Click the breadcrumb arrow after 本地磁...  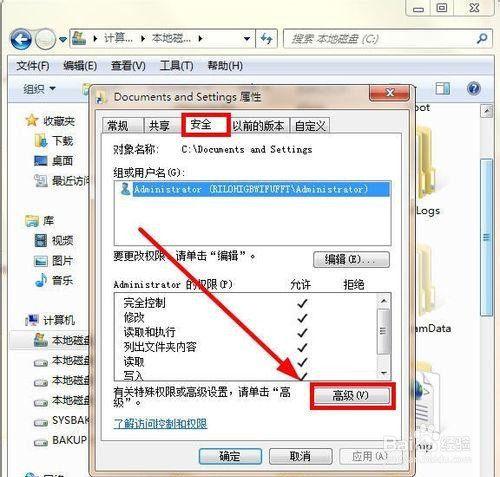pos(200,39)
